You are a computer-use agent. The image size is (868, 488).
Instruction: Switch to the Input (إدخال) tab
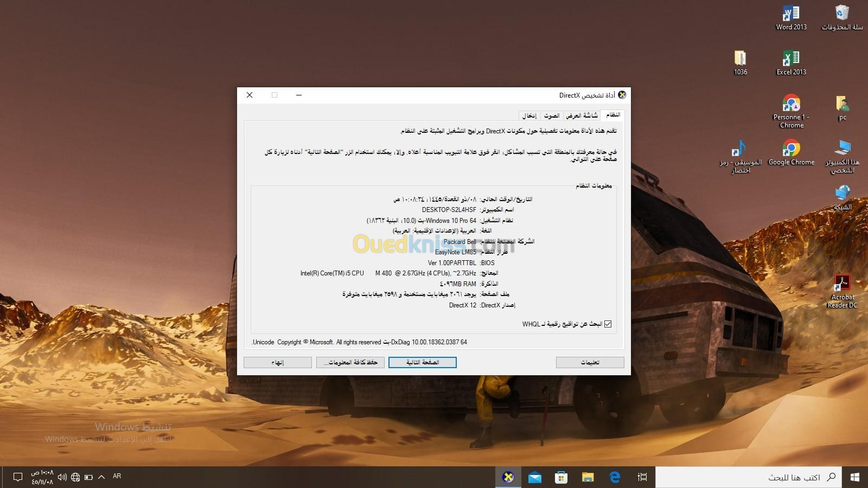pos(529,115)
